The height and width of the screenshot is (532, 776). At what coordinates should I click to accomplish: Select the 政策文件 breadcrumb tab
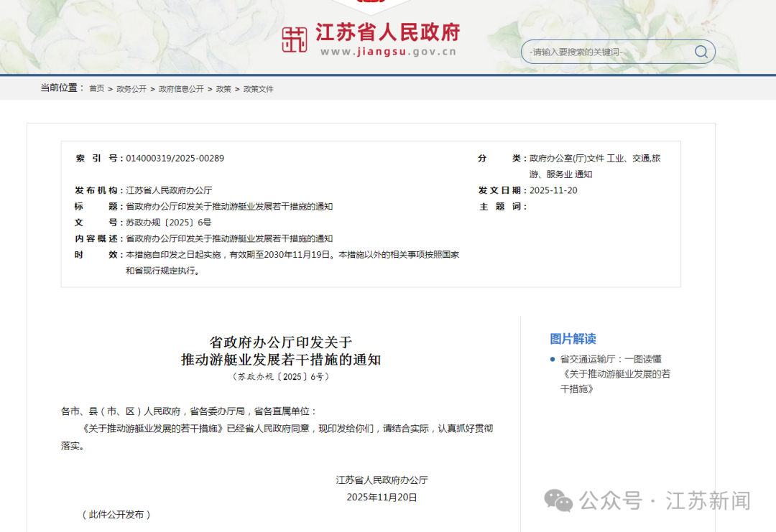coord(258,88)
